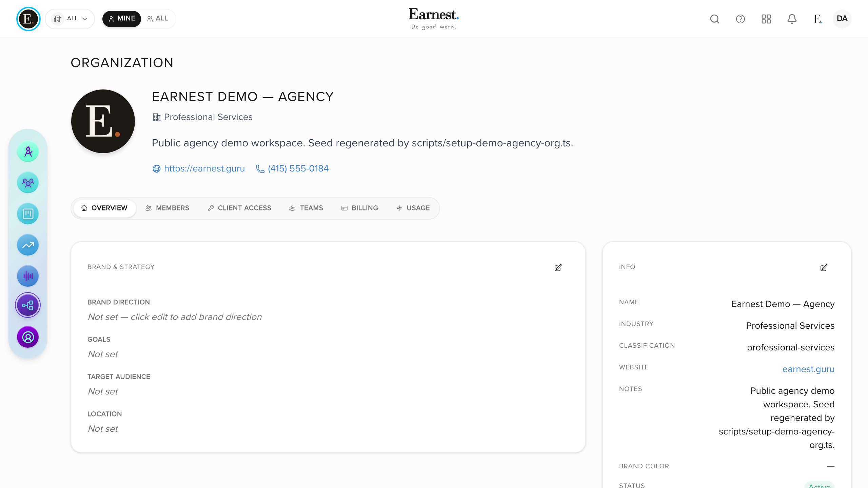Viewport: 868px width, 488px height.
Task: Click the Earnest 'Do good work' wordmark
Action: pyautogui.click(x=434, y=19)
